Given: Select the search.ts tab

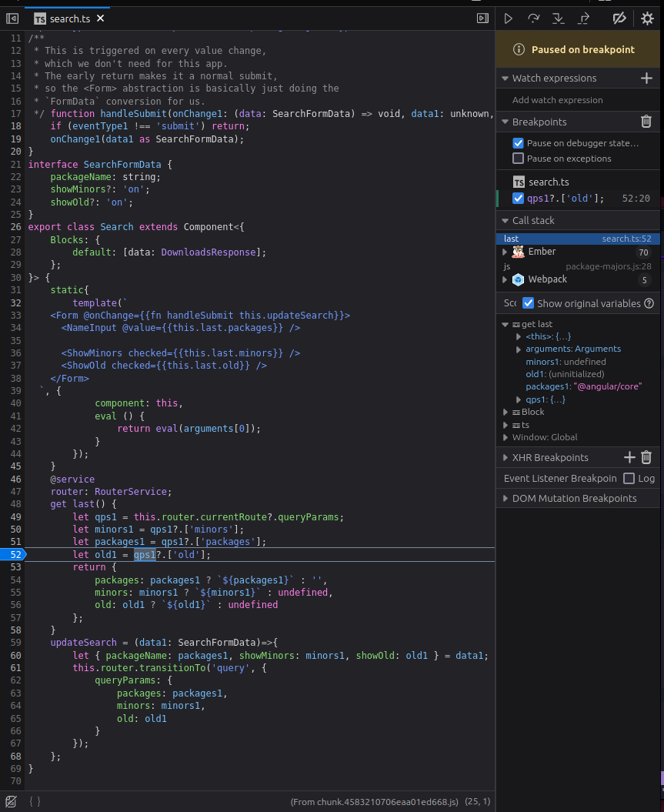Looking at the screenshot, I should coord(69,18).
